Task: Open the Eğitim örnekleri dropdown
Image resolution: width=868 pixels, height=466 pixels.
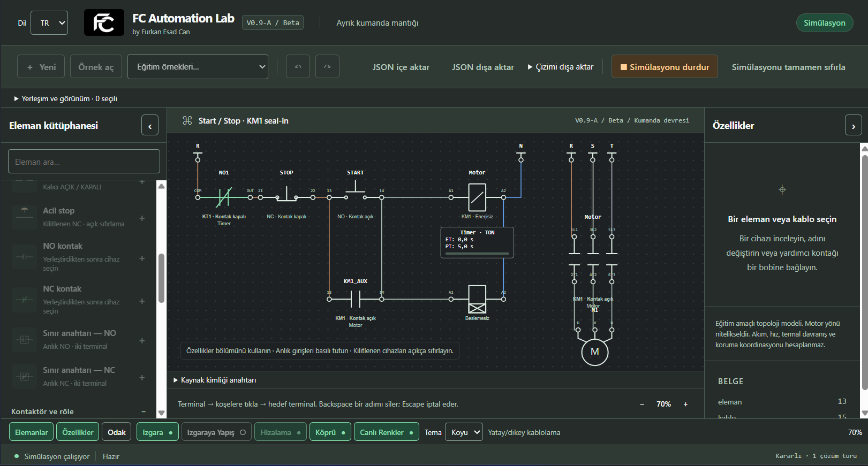Action: point(198,67)
